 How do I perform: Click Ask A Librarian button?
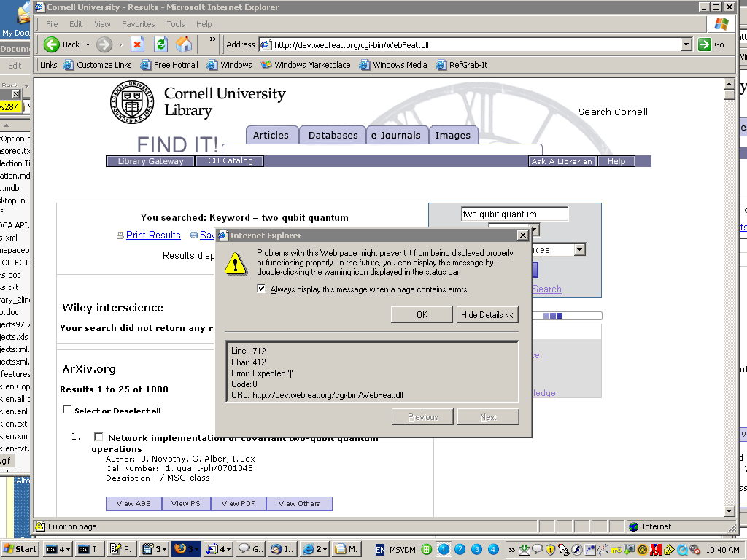(x=562, y=161)
